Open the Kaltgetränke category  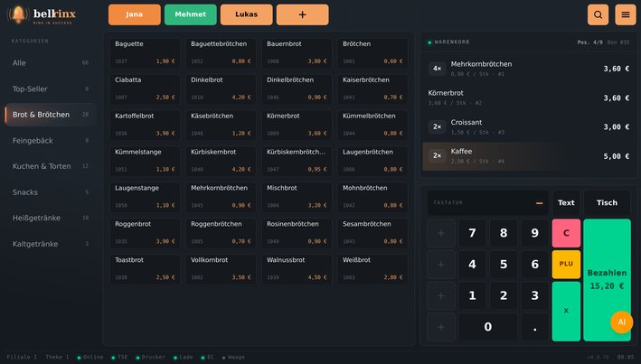pos(51,244)
